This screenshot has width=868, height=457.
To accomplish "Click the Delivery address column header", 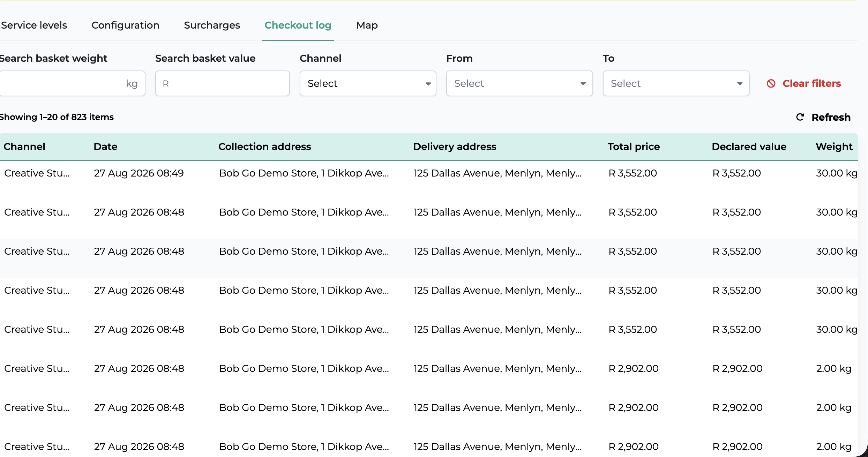I will pos(455,147).
